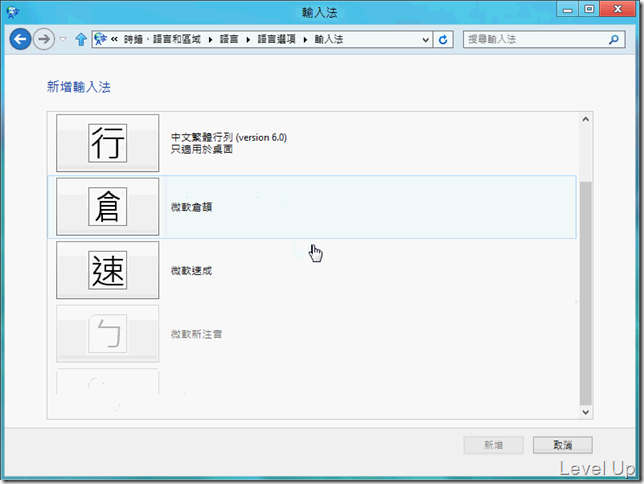This screenshot has height=484, width=644.
Task: Open the 語言選項 breadcrumb segment
Action: coord(276,39)
